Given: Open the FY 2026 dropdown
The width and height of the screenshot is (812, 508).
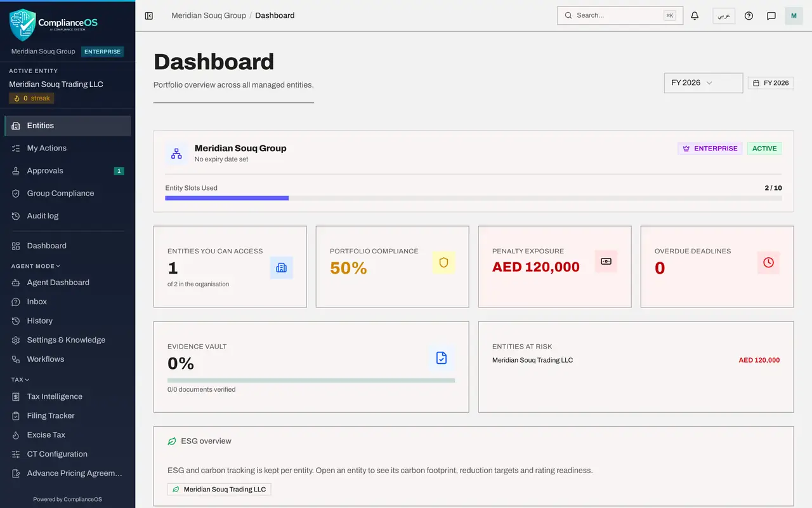Looking at the screenshot, I should 704,83.
